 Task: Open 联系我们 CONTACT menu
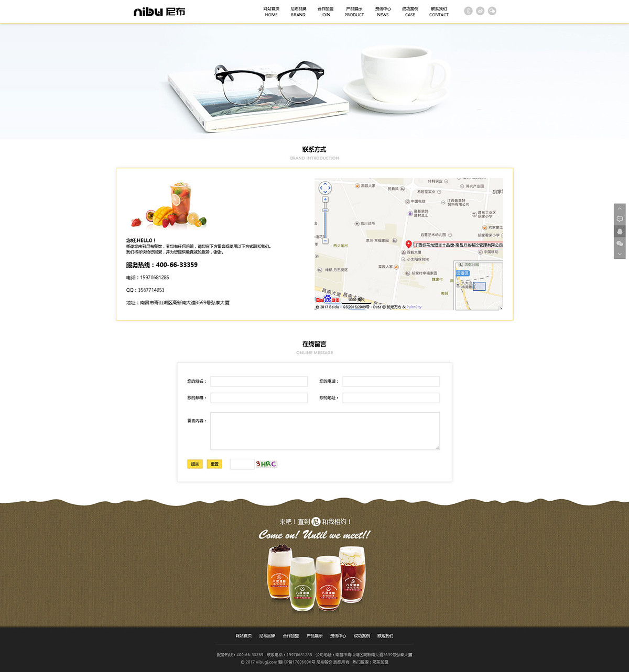pyautogui.click(x=439, y=12)
